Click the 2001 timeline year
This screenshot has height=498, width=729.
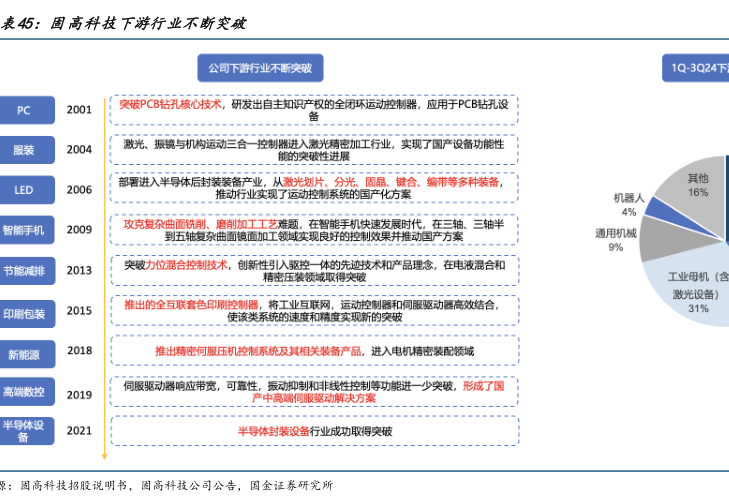(79, 109)
